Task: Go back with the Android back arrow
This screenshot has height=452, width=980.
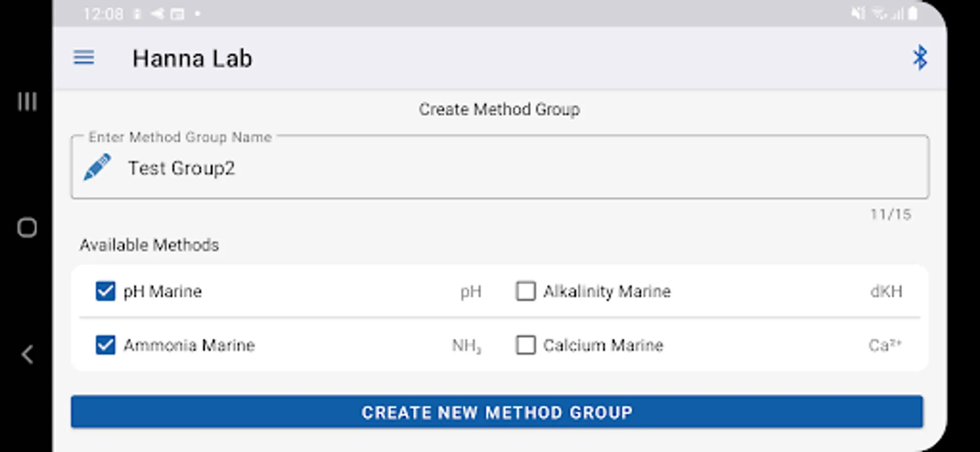Action: (x=27, y=355)
